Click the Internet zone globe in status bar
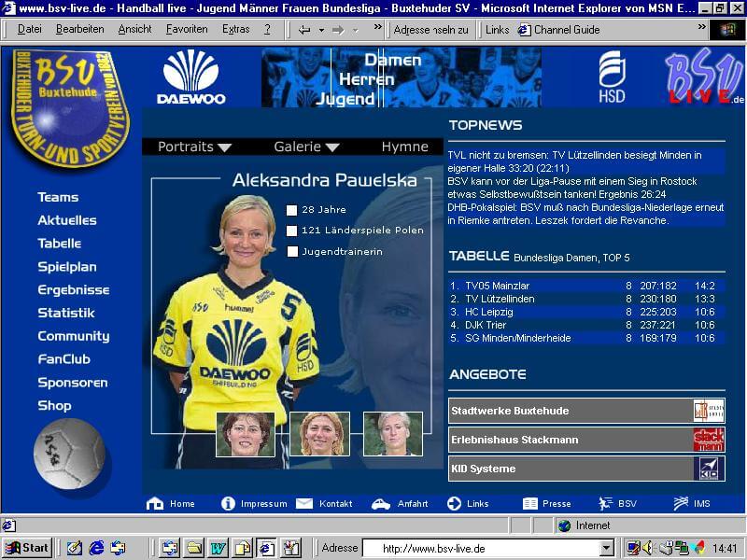The height and width of the screenshot is (560, 747). 565,525
